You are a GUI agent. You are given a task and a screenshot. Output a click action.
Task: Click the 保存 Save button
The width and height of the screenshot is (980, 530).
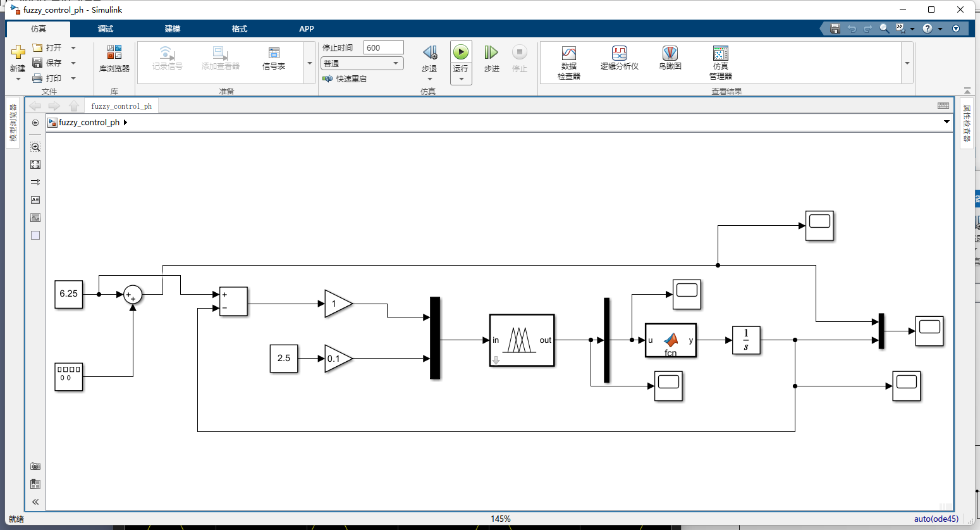pos(47,63)
